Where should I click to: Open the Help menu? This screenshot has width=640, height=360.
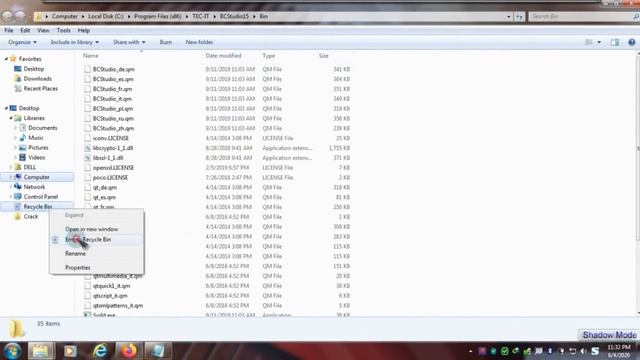point(84,30)
